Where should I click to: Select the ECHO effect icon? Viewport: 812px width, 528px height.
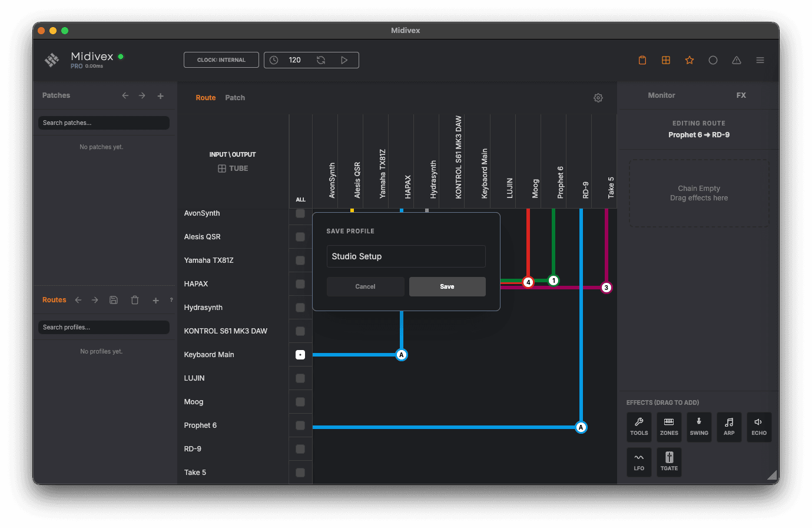point(759,427)
